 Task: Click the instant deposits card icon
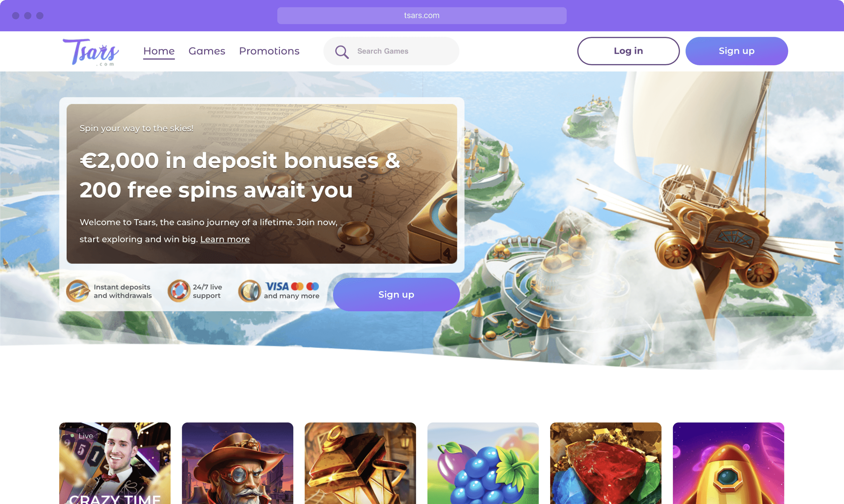pos(78,291)
